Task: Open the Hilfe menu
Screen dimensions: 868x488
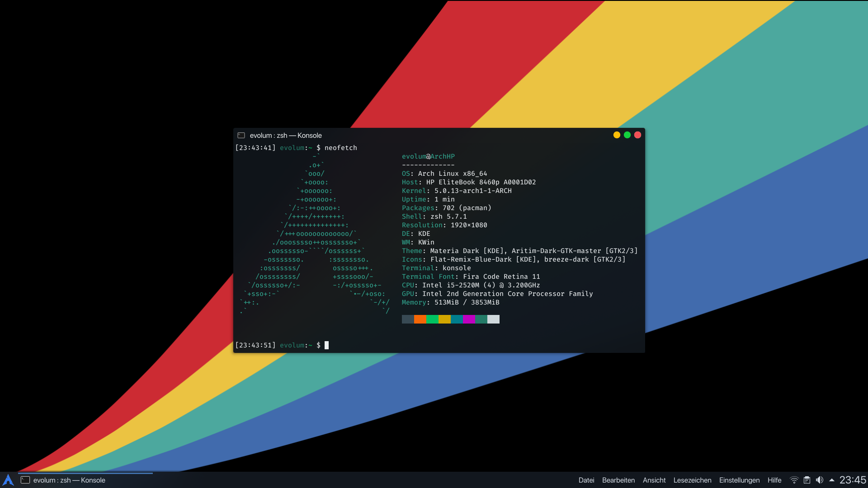Action: click(x=774, y=480)
